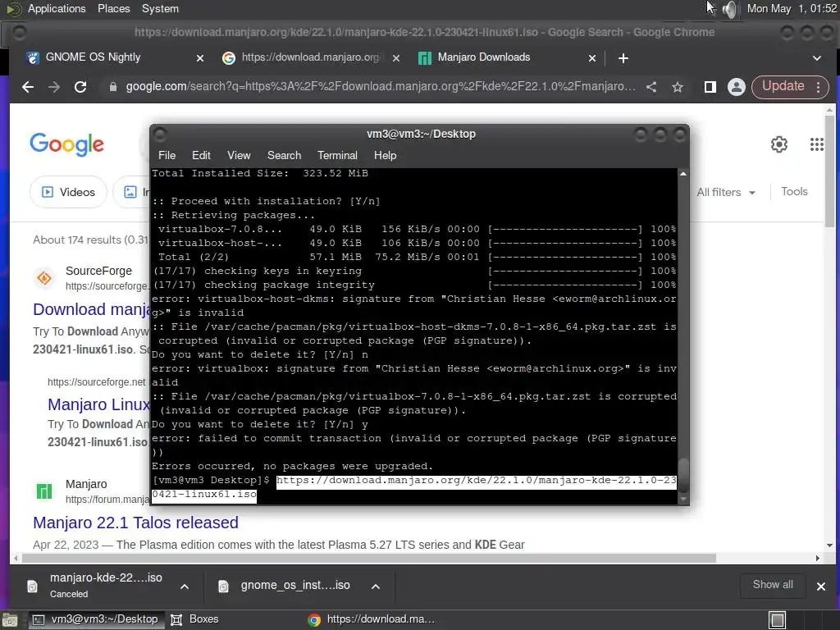Expand the All filters dropdown
Image resolution: width=840 pixels, height=630 pixels.
(726, 192)
